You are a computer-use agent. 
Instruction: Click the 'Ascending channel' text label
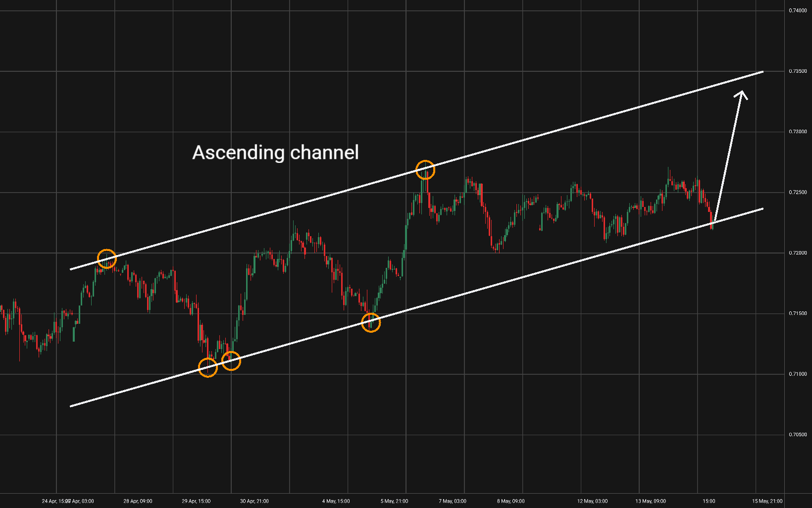coord(275,152)
